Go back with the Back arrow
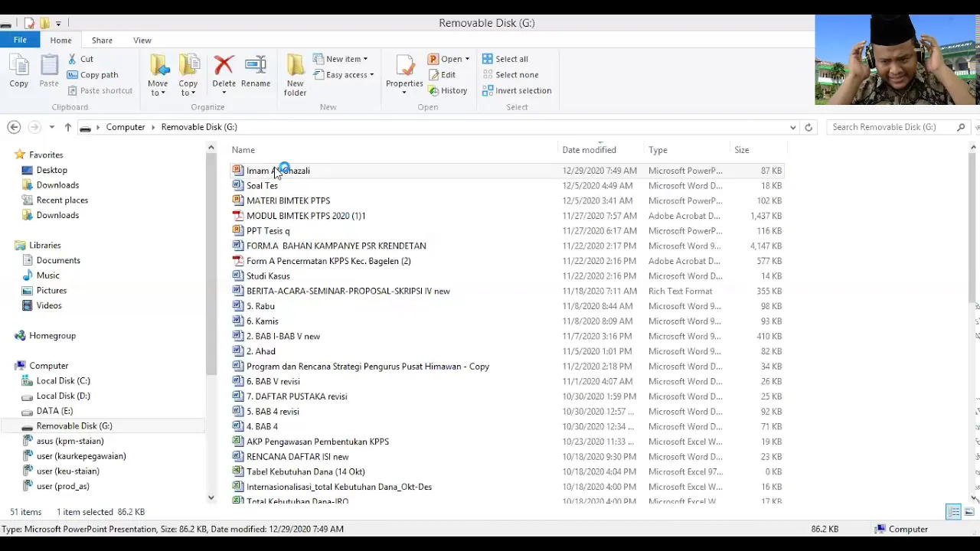Viewport: 980px width, 551px height. tap(14, 127)
